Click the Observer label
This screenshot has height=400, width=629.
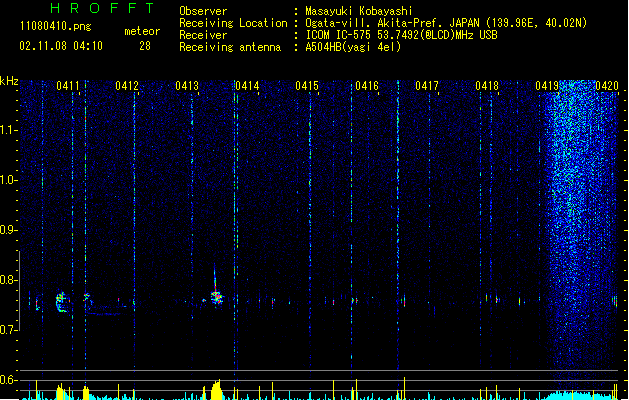(203, 11)
